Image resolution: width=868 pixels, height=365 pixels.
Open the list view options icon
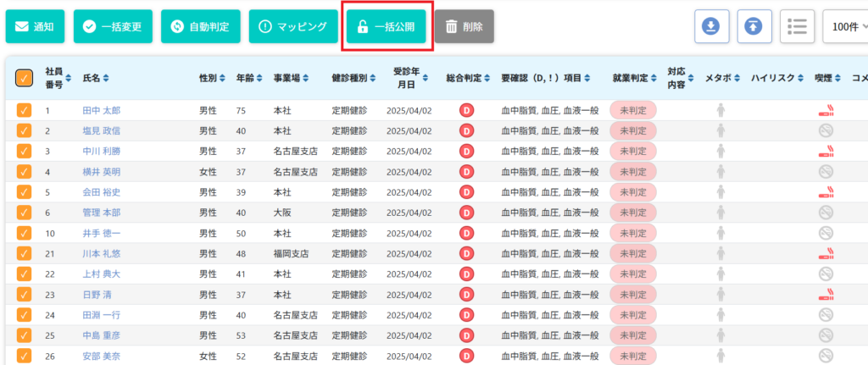[796, 26]
